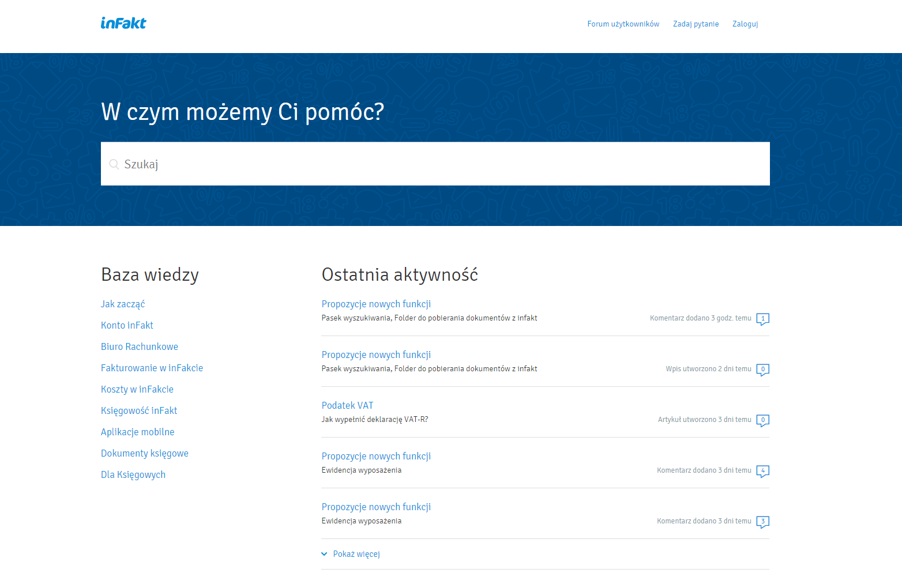Click the first Propozycje nowych funkcji topic

point(376,304)
